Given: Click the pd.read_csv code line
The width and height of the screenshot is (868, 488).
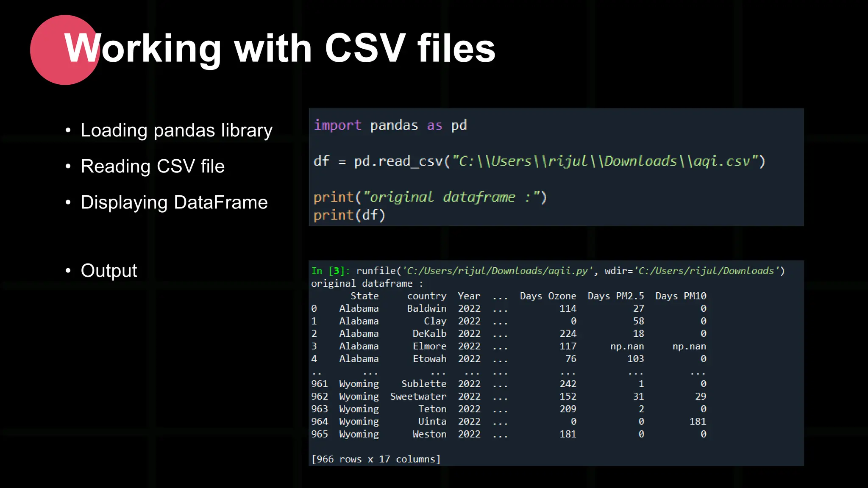Looking at the screenshot, I should (x=539, y=161).
